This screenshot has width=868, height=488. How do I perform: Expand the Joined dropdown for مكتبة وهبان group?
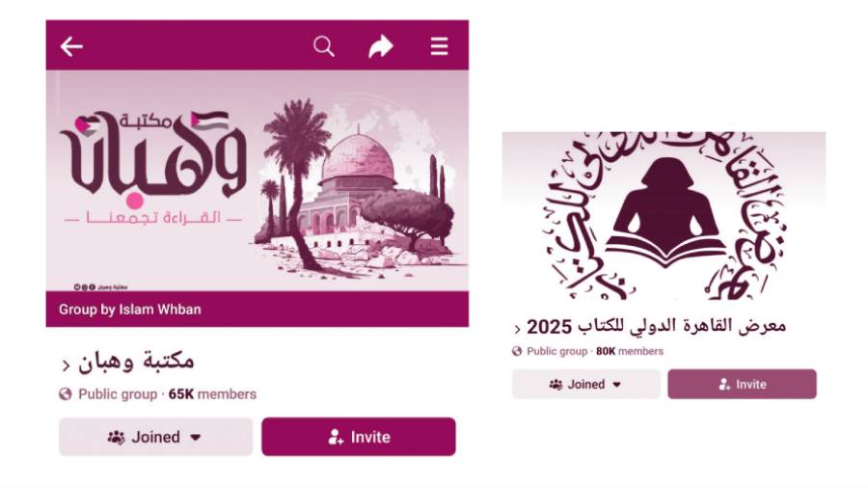155,437
